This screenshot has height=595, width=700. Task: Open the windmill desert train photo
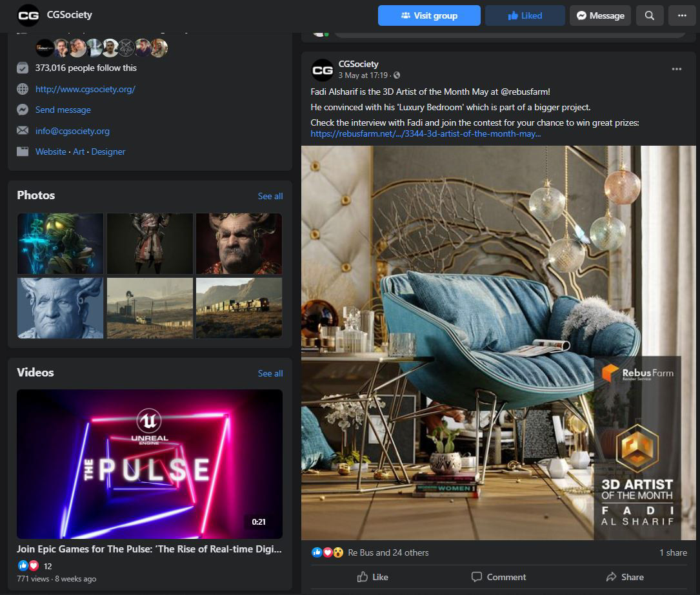pyautogui.click(x=150, y=308)
